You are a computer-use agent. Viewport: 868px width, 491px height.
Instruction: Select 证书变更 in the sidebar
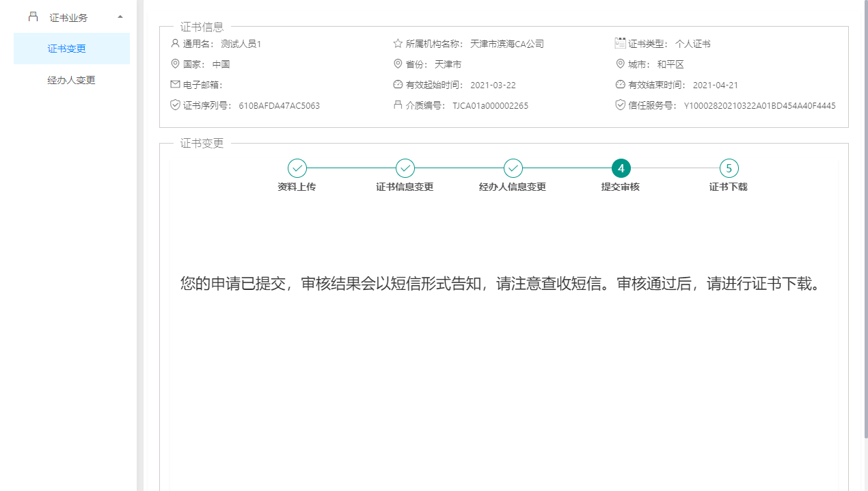click(67, 49)
